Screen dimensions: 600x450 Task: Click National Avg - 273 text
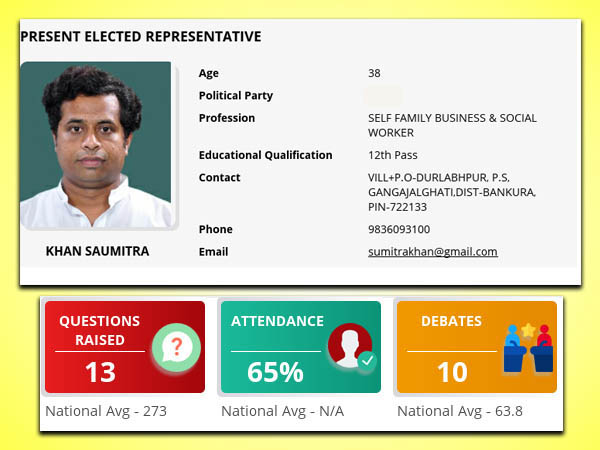[106, 411]
